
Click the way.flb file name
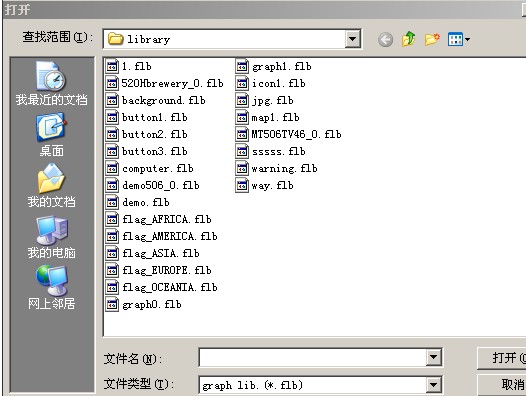pos(272,186)
